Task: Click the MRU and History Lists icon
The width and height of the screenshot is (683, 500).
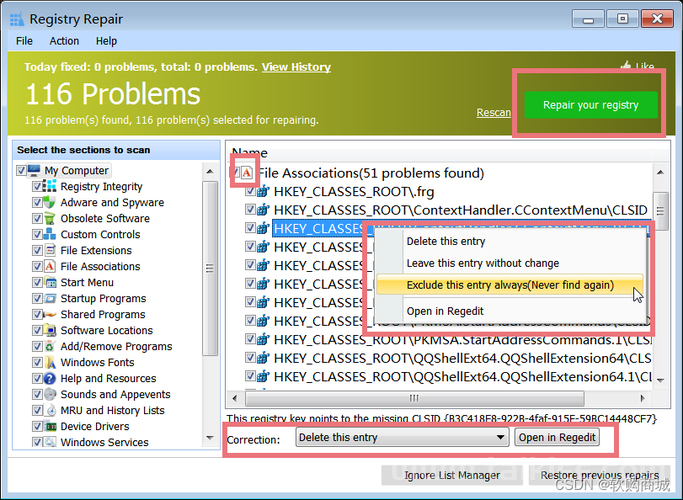Action: 51,410
